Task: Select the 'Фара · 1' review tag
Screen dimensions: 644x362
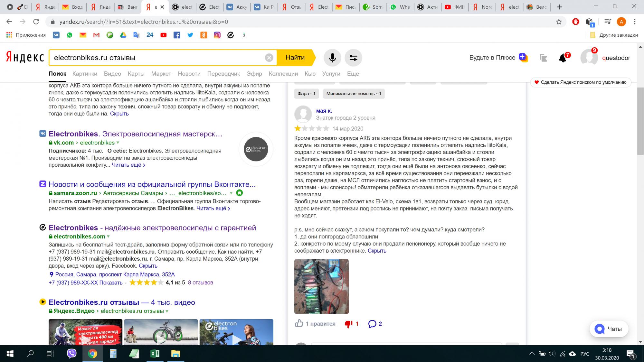Action: pyautogui.click(x=306, y=94)
